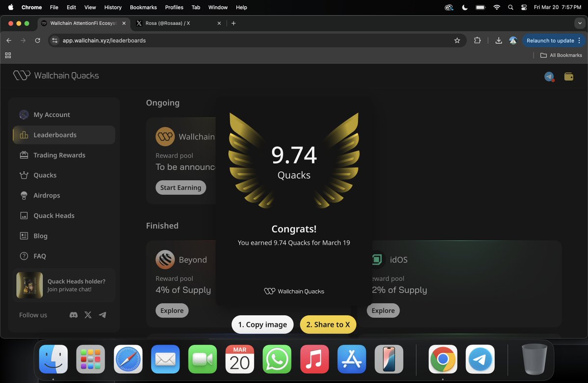The height and width of the screenshot is (383, 588).
Task: Open Control Center in menu bar
Action: click(524, 7)
